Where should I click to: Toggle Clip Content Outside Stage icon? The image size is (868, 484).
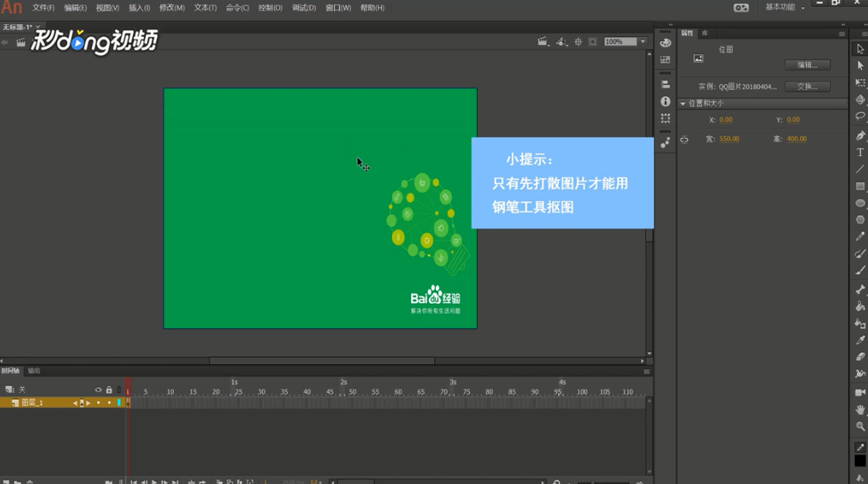[593, 42]
